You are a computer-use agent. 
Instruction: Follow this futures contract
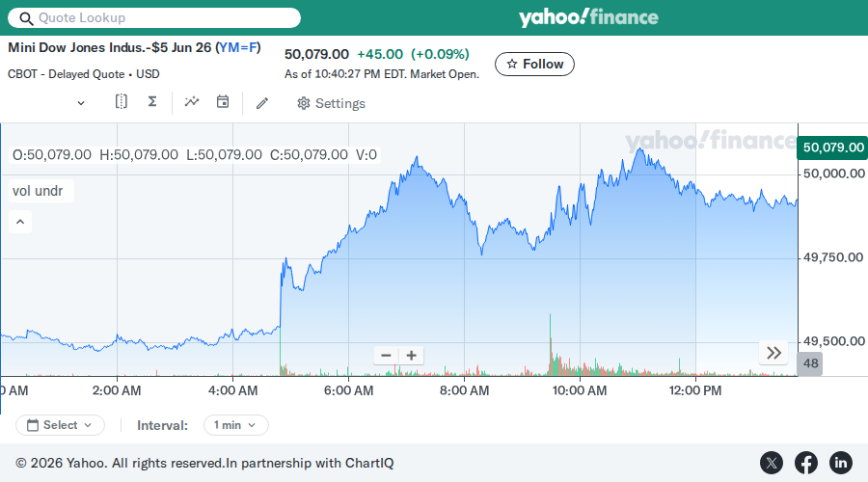(534, 65)
